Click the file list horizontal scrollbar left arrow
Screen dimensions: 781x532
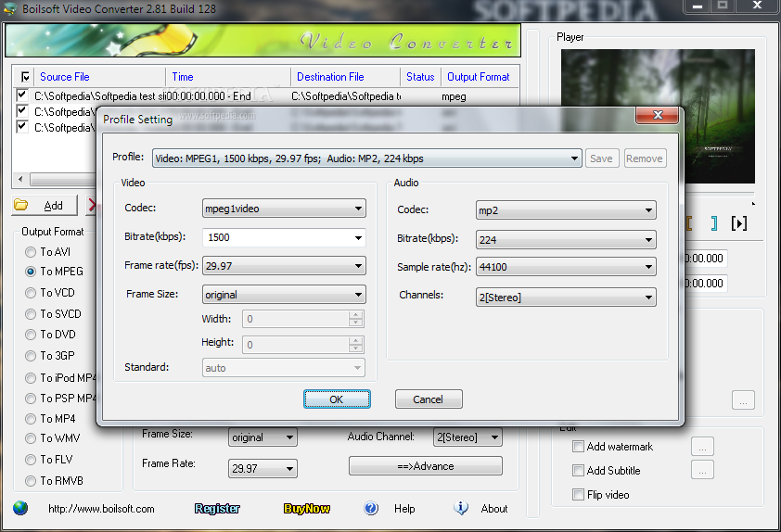pyautogui.click(x=20, y=179)
